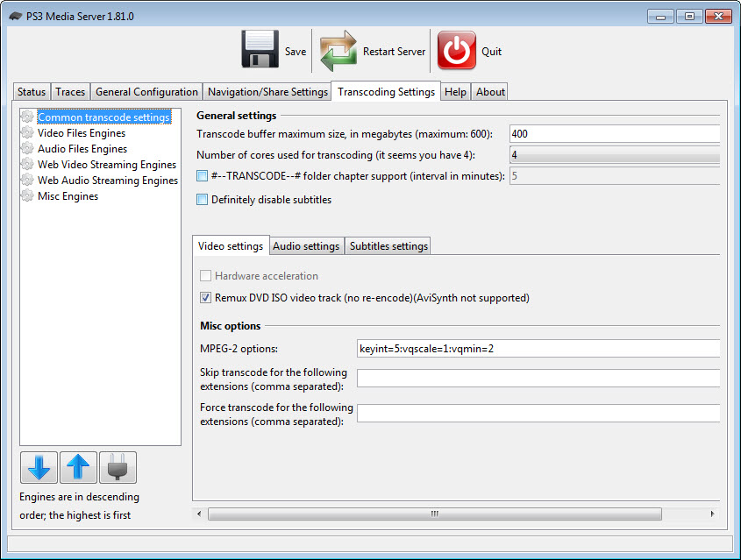Screen dimensions: 741x560
Task: Click the Restart Server label
Action: coord(394,52)
